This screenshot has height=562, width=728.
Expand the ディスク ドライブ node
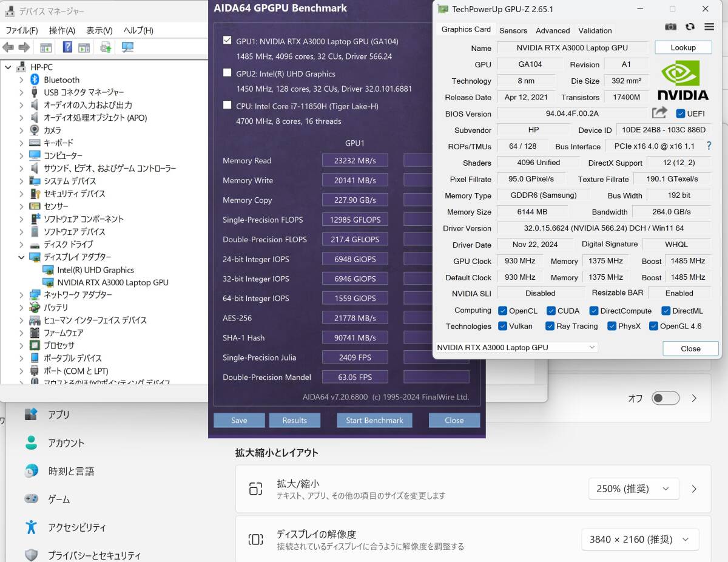(21, 244)
